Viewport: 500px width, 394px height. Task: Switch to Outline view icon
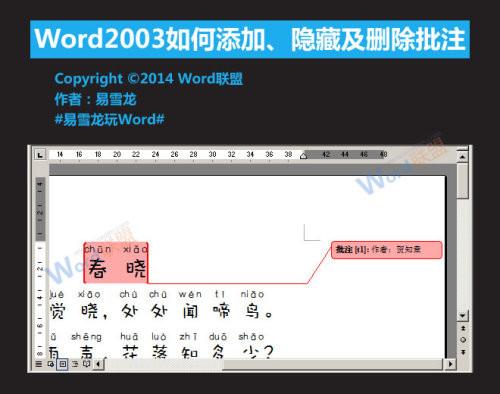75,364
